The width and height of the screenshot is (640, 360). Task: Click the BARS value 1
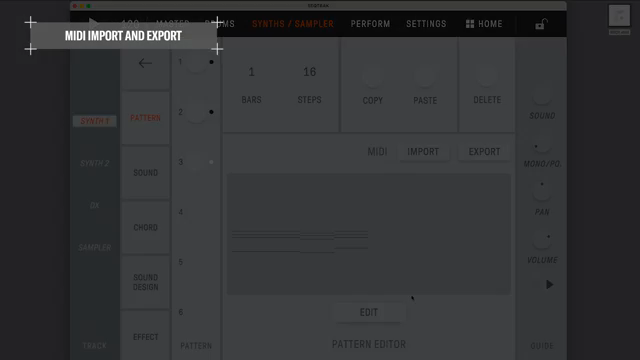[251, 72]
